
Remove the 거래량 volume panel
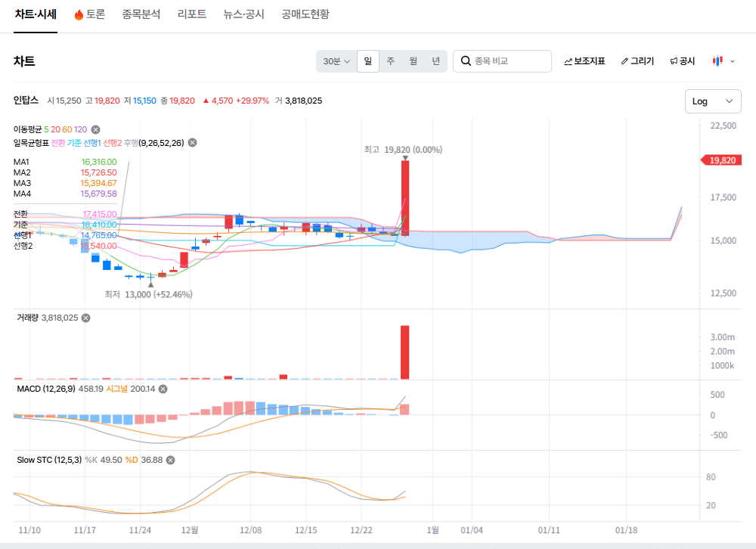tap(86, 318)
